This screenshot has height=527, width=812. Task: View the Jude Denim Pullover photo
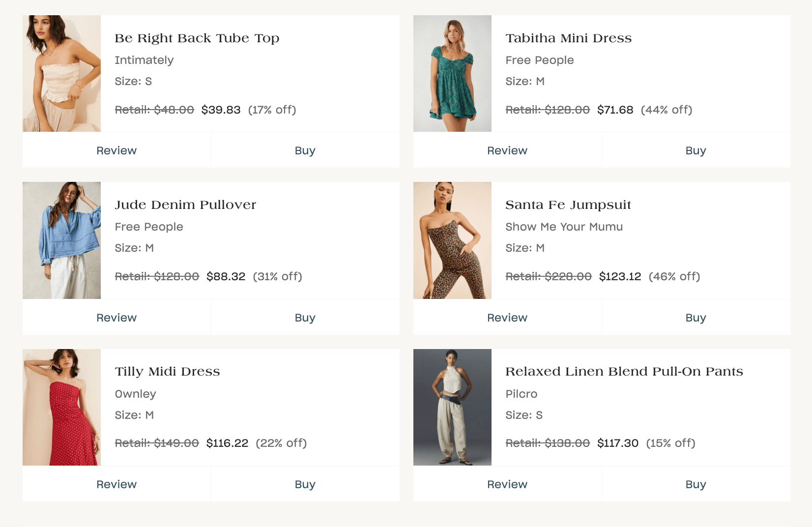61,240
